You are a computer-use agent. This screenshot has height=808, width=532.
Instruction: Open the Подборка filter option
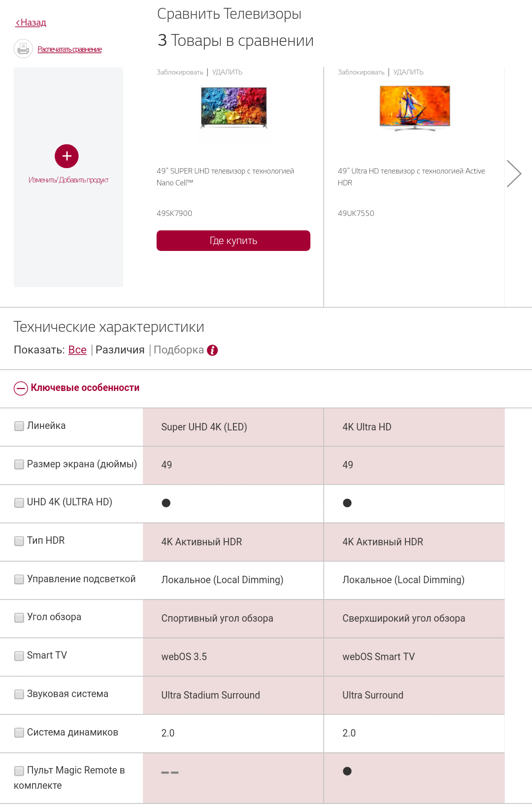[x=178, y=350]
